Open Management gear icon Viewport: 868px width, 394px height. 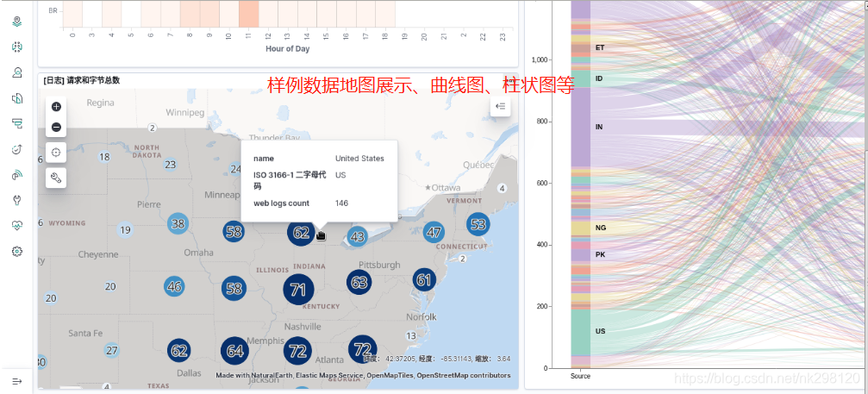coord(17,251)
